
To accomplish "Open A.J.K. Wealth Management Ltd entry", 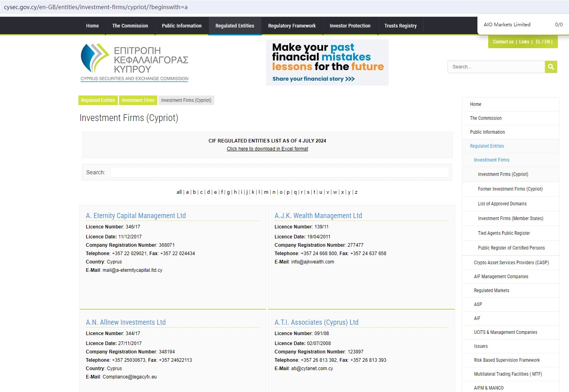I will 318,216.
